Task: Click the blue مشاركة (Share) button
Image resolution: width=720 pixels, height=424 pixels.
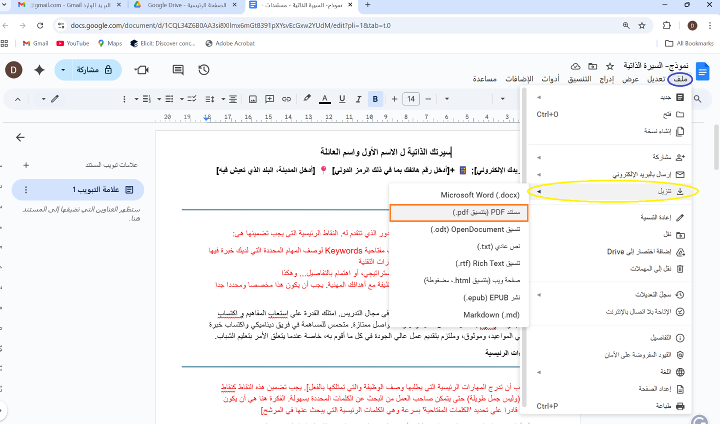Action: pos(95,70)
